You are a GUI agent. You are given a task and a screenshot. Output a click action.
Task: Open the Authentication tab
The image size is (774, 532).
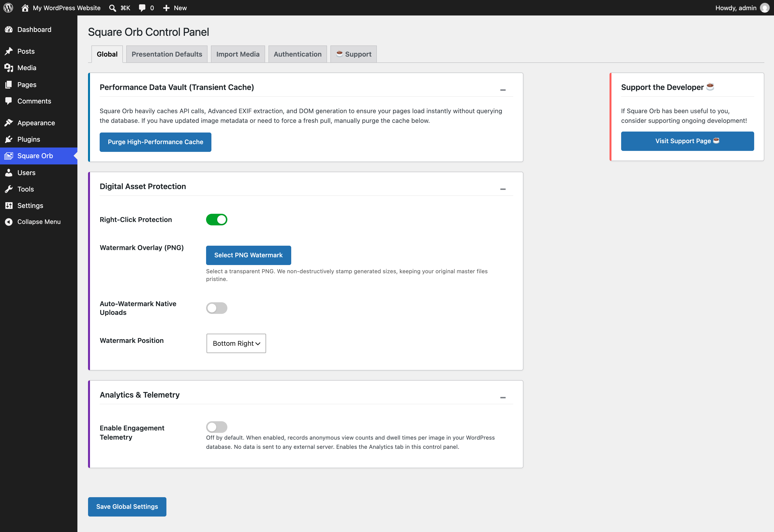tap(297, 54)
